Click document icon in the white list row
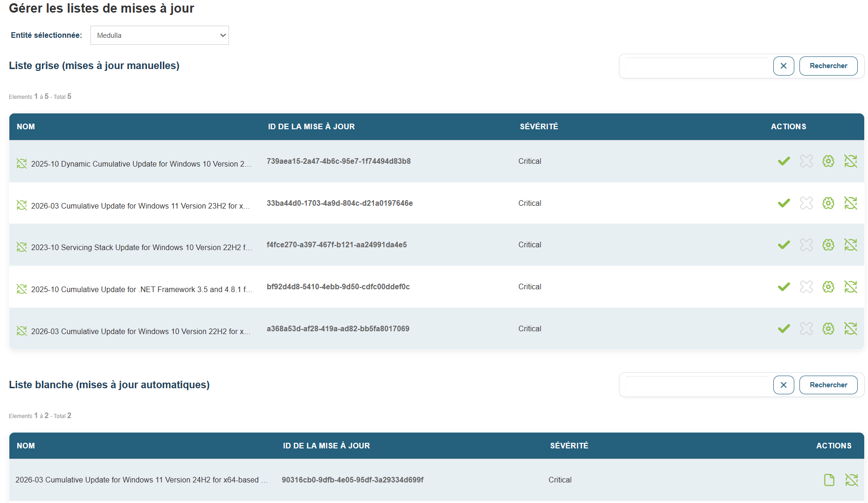 click(x=829, y=480)
